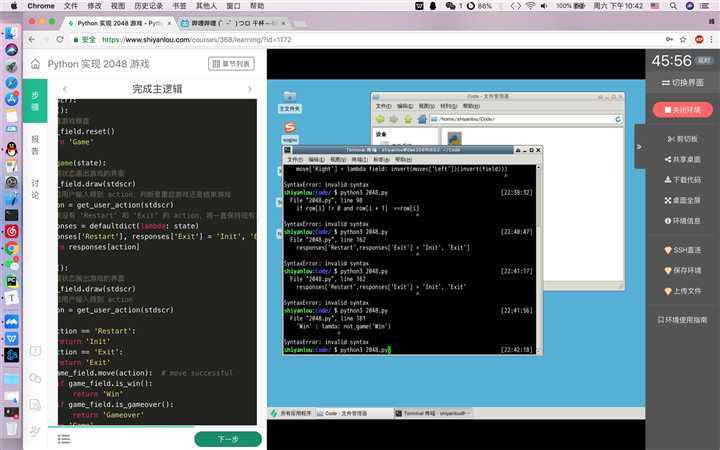Click the URL address bar

[367, 39]
